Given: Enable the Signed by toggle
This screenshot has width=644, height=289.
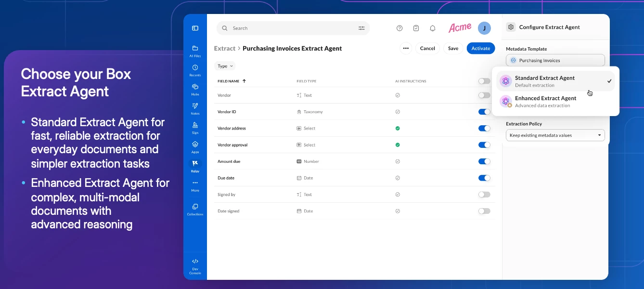Looking at the screenshot, I should pos(484,195).
